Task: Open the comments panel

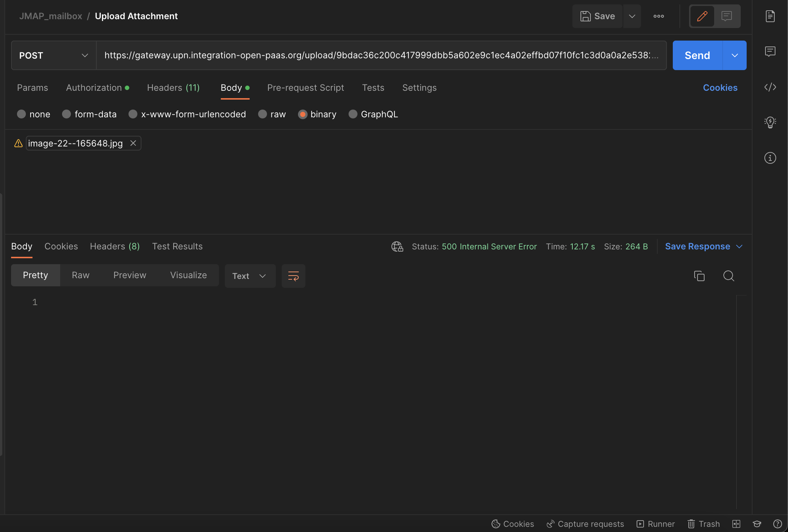Action: click(770, 52)
